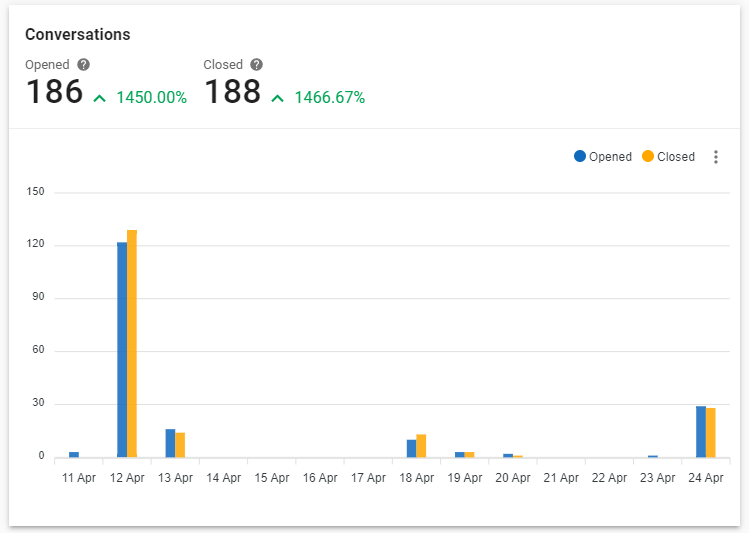Click the blue Opened legend dot
This screenshot has width=749, height=533.
(x=580, y=156)
